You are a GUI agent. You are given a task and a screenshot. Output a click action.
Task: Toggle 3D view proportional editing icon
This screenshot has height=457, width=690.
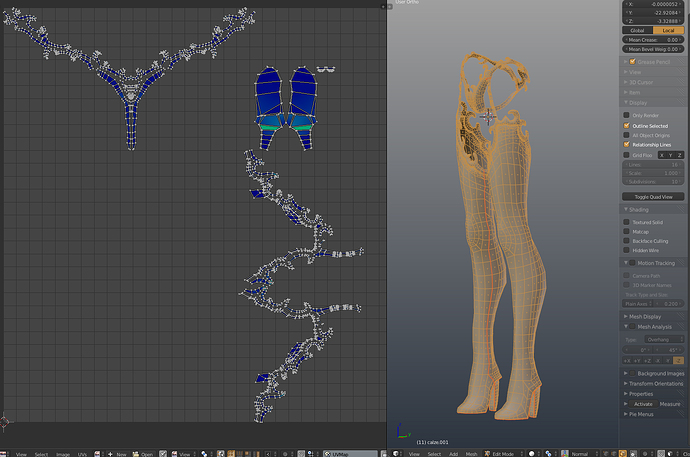point(645,453)
